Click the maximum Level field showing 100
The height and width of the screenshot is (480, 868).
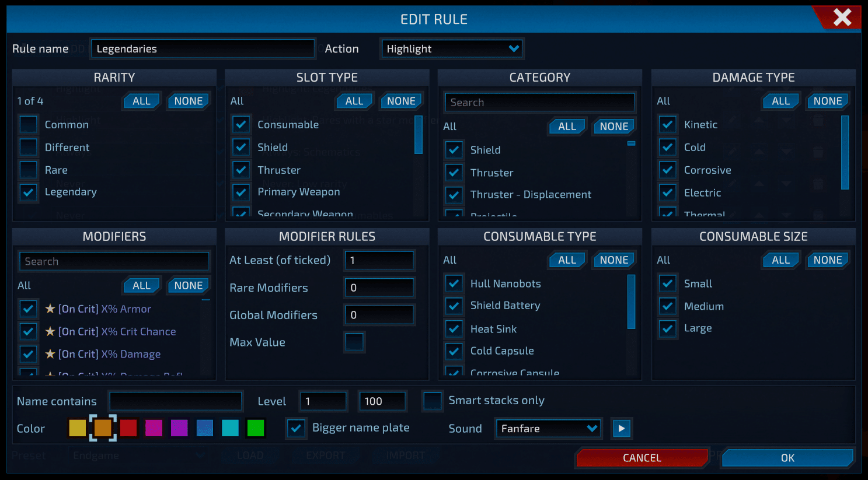(x=382, y=401)
